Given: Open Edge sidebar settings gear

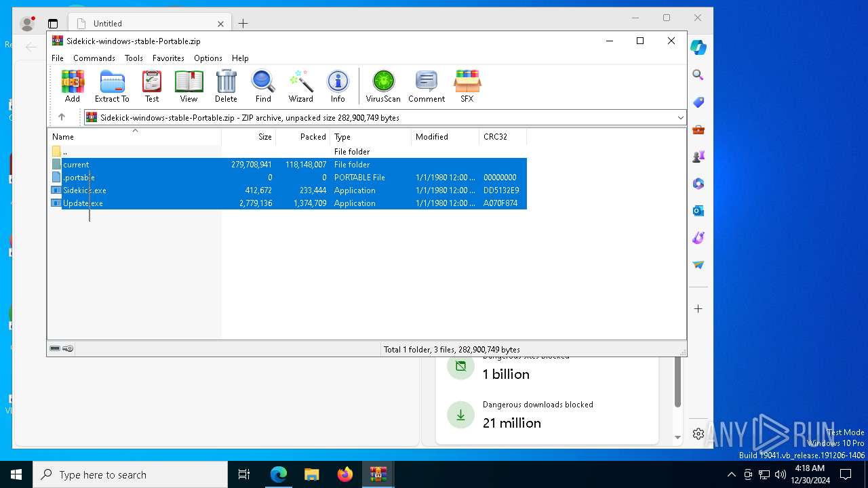Looking at the screenshot, I should coord(698,434).
